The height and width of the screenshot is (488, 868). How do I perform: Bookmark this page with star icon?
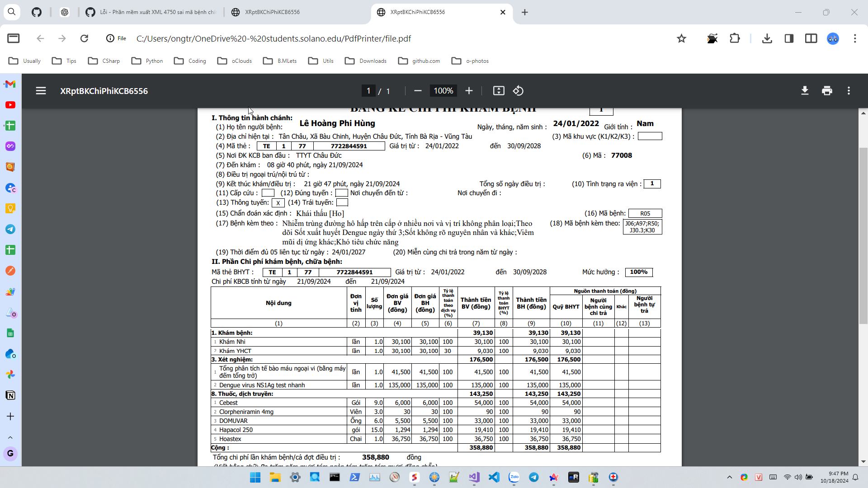(681, 38)
